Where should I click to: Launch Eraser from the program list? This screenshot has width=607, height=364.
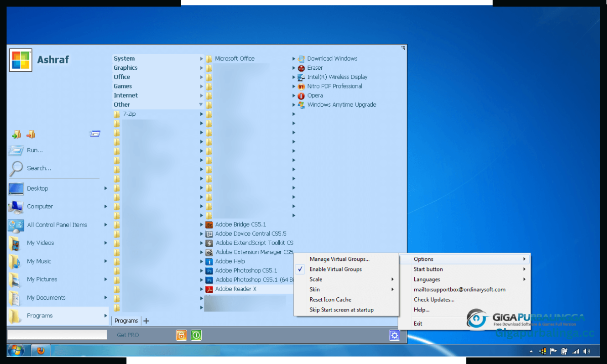[315, 68]
